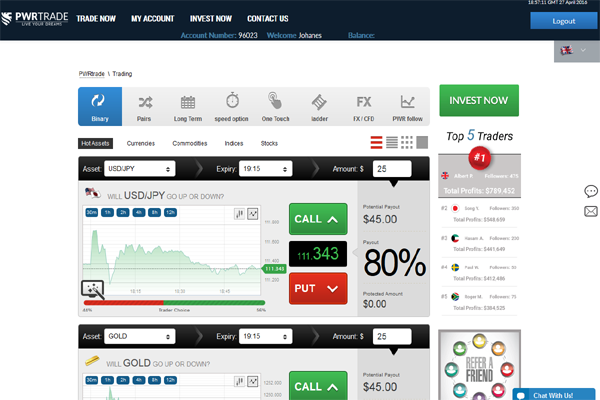Place a PUT on USD/JPY
Image resolution: width=600 pixels, height=400 pixels.
[318, 289]
